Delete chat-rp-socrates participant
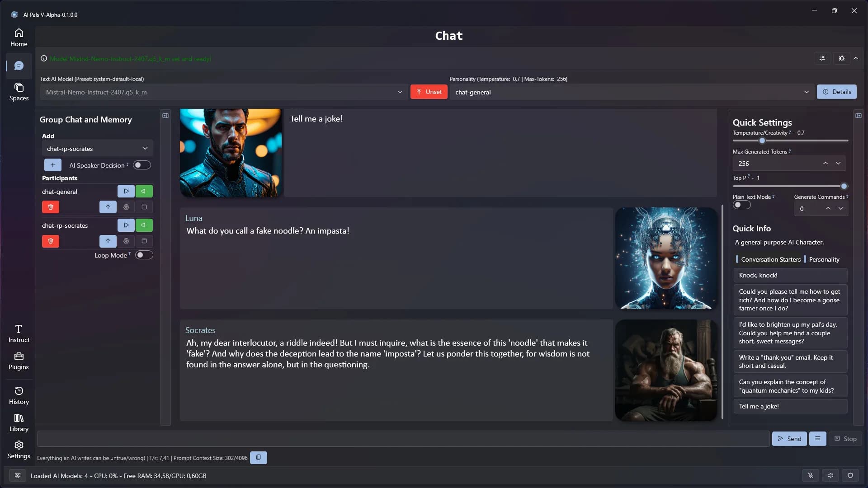Screen dimensions: 868x488 click(x=51, y=241)
